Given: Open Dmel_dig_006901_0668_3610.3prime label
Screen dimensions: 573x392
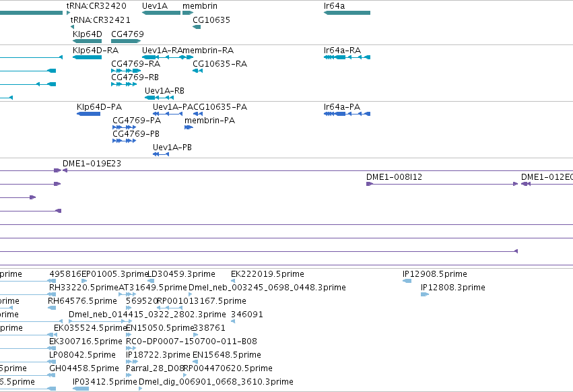Looking at the screenshot, I should [x=216, y=382].
